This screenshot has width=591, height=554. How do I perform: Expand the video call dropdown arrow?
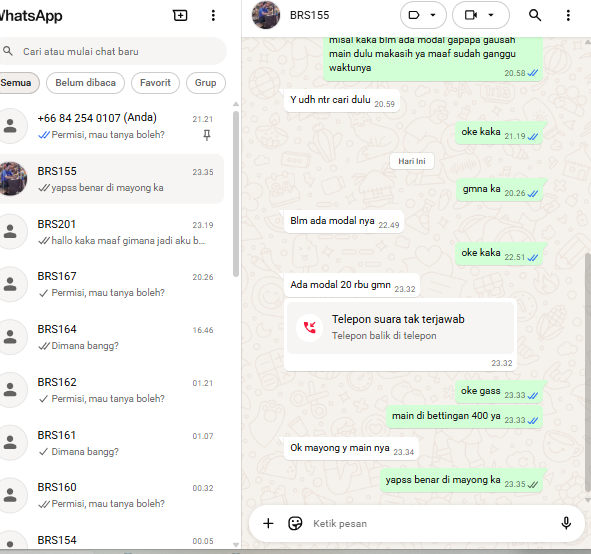pos(491,15)
